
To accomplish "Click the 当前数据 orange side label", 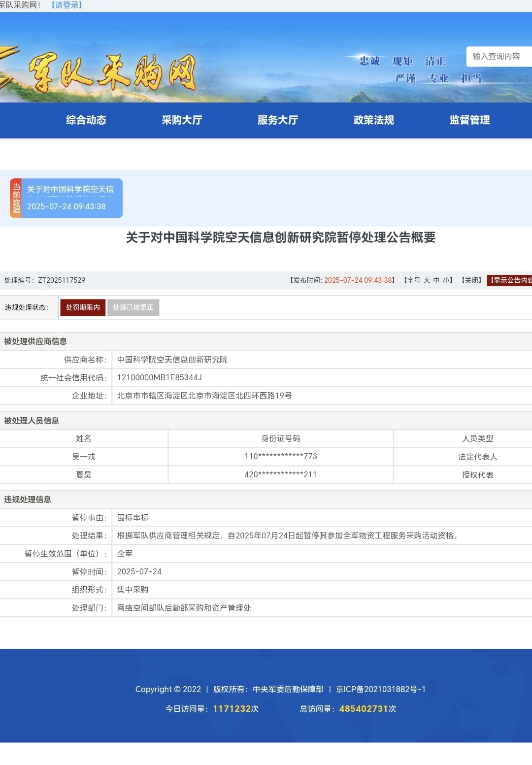I will [x=16, y=198].
